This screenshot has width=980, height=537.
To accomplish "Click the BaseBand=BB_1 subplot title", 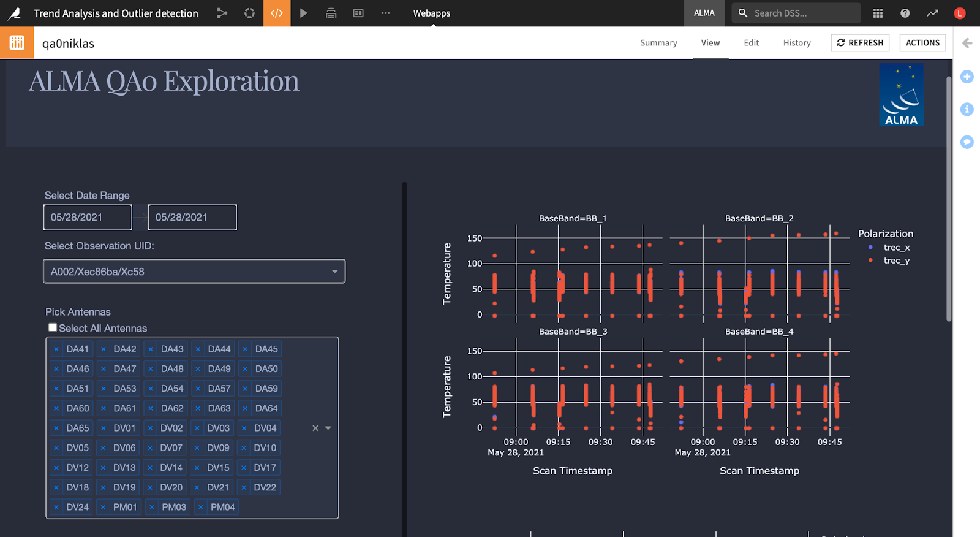I will pos(573,218).
